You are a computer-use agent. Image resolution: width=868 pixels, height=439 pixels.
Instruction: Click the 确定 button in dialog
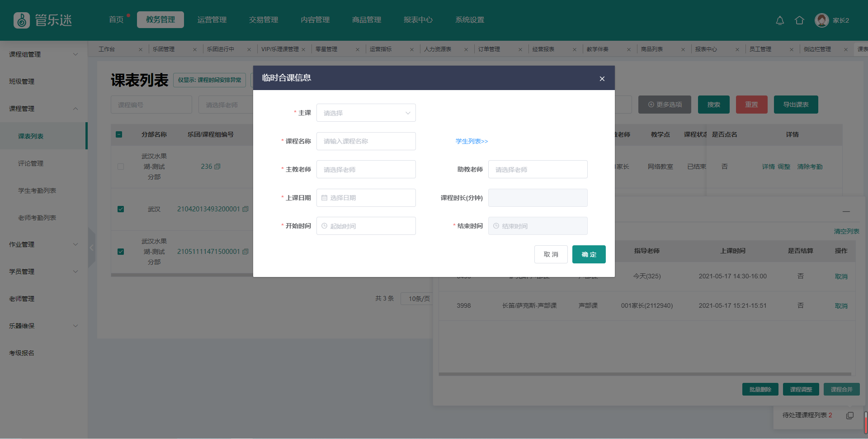click(x=589, y=254)
